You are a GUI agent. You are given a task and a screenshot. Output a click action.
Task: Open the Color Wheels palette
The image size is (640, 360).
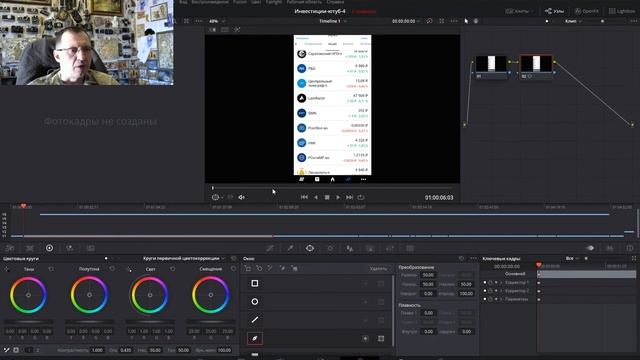(x=49, y=248)
